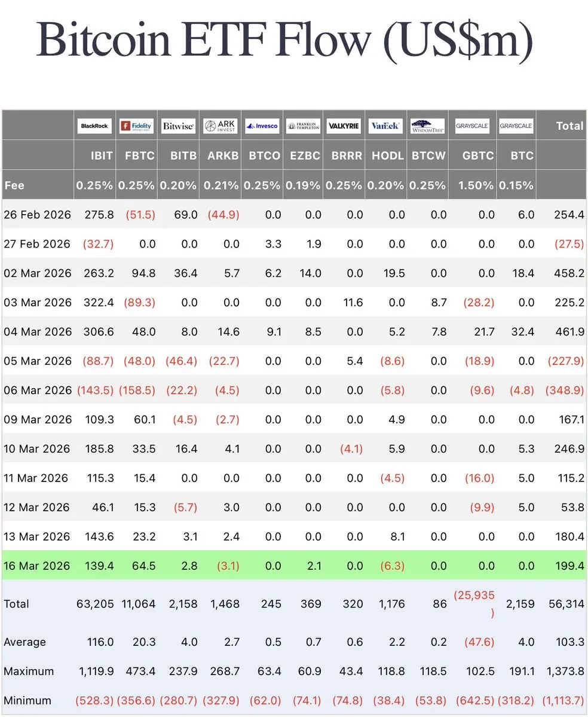Click the Valkyrie logo
Screen dimensions: 588x717
(344, 126)
